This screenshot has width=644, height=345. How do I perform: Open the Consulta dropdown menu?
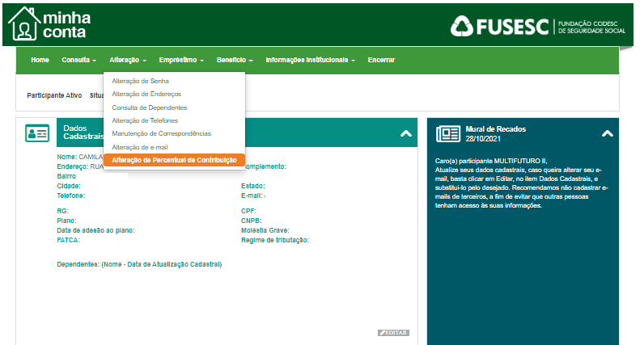point(78,60)
